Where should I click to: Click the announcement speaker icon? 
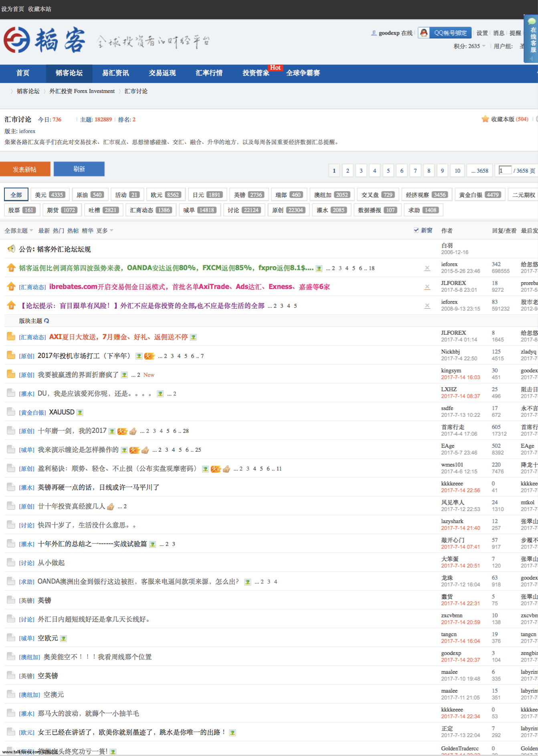11,249
